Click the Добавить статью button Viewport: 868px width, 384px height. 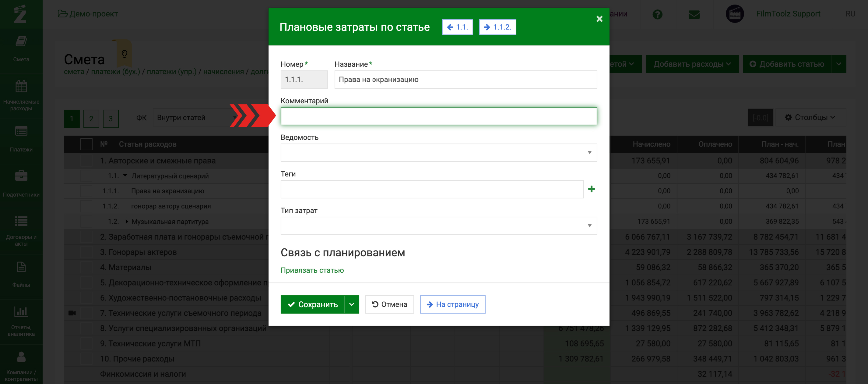(x=787, y=64)
